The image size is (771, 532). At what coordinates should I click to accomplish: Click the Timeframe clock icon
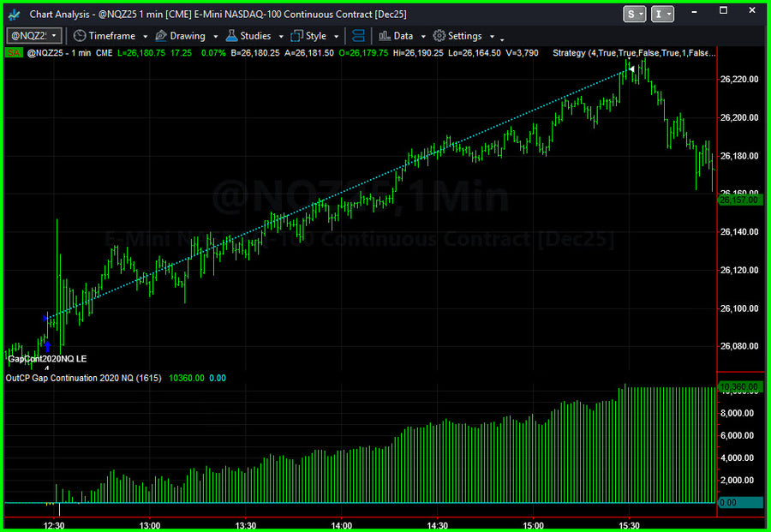(x=80, y=36)
